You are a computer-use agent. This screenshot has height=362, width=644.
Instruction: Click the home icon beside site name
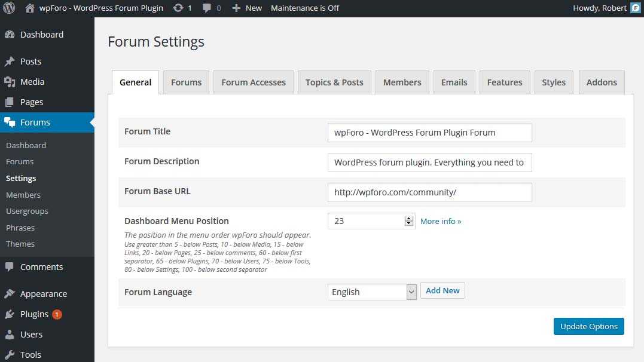[29, 8]
